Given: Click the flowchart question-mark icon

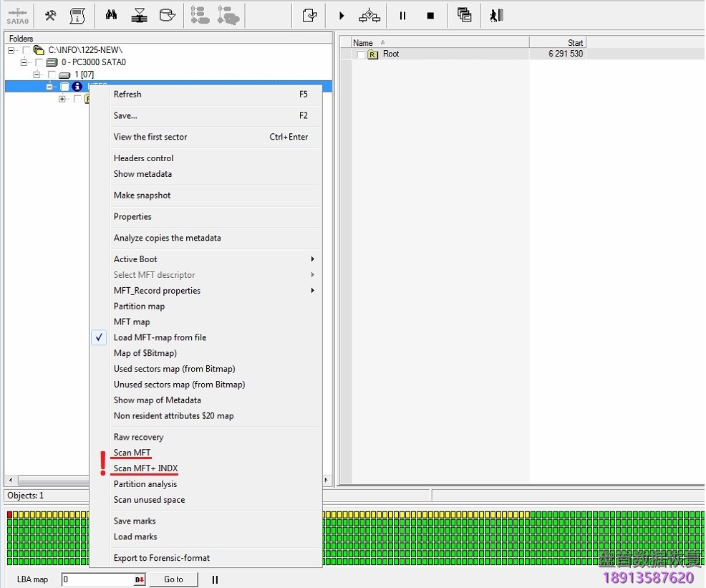Looking at the screenshot, I should point(369,16).
